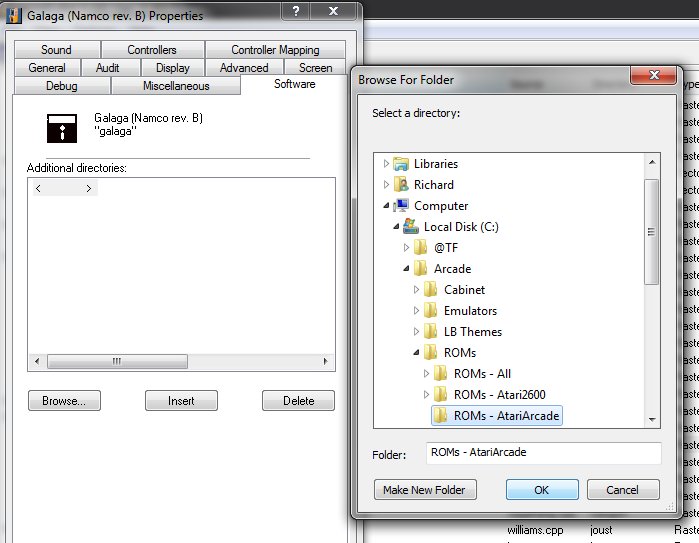Click the Properties window title icon
This screenshot has width=699, height=543.
(x=14, y=16)
